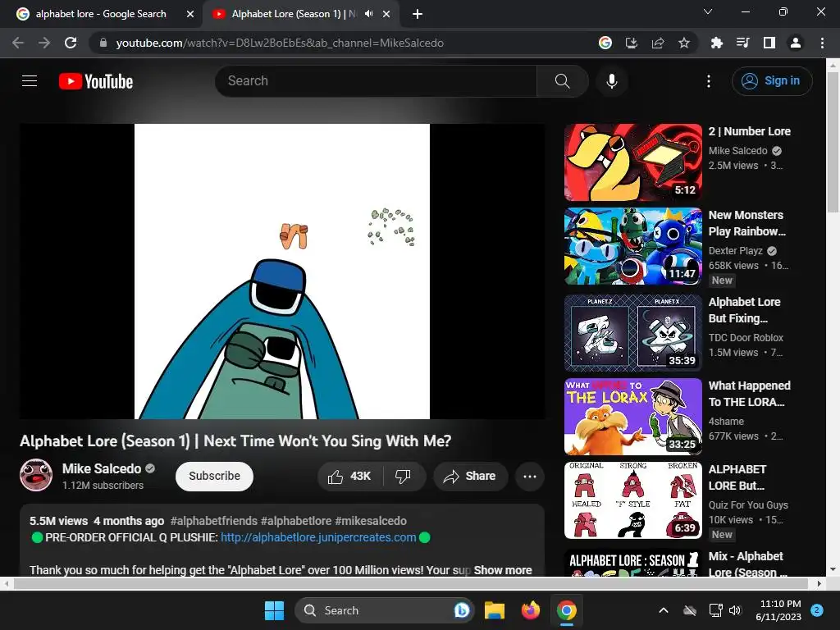
Task: Start voice search with microphone icon
Action: (611, 81)
